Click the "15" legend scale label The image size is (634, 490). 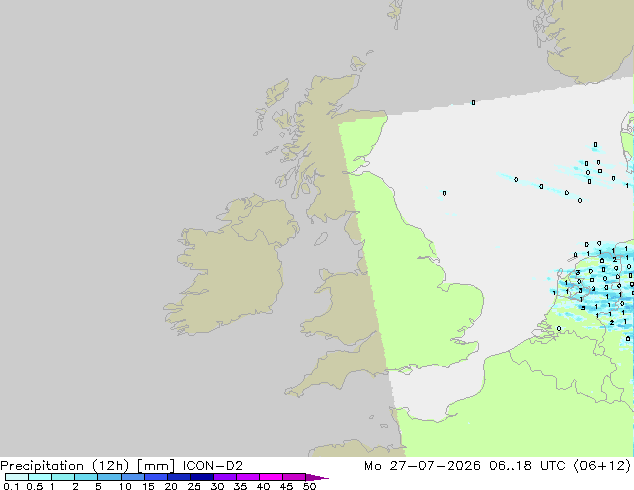(148, 486)
